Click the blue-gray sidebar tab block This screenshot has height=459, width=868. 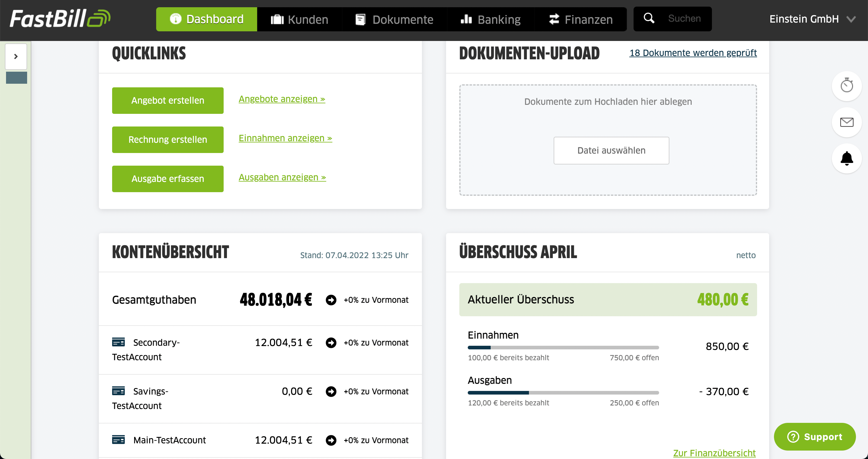[17, 78]
